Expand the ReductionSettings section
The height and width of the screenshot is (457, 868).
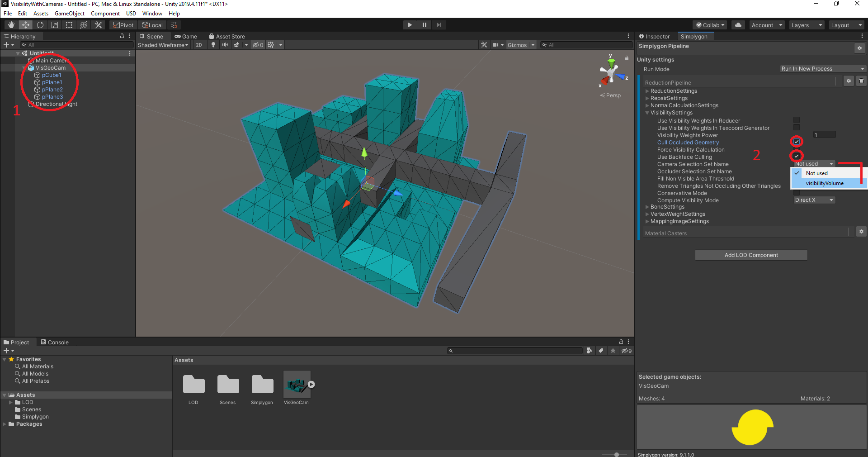(647, 90)
